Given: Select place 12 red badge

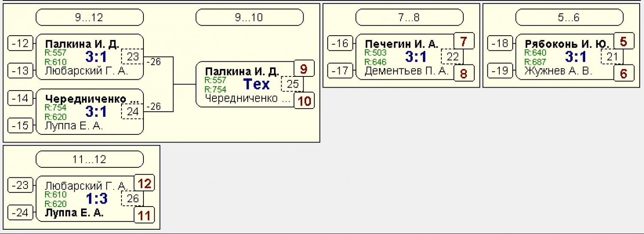Looking at the screenshot, I should pos(144,183).
